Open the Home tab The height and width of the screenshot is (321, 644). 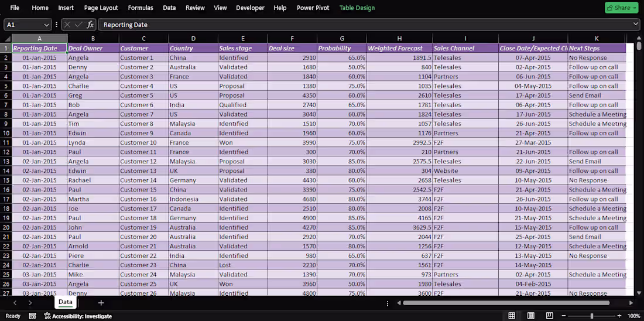click(x=40, y=8)
